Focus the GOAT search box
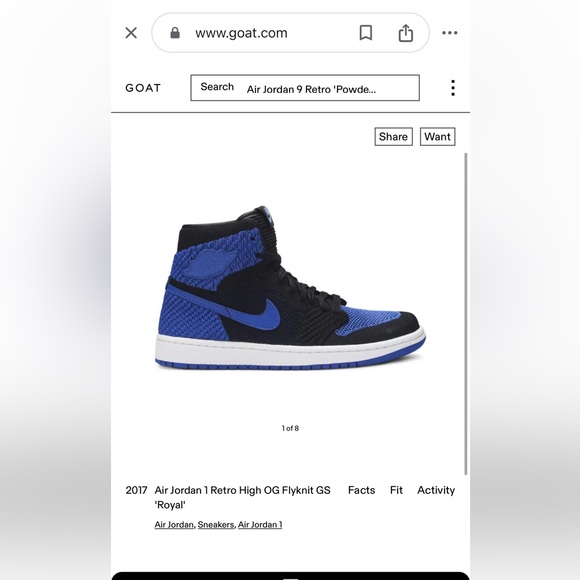This screenshot has height=580, width=580. pyautogui.click(x=305, y=88)
